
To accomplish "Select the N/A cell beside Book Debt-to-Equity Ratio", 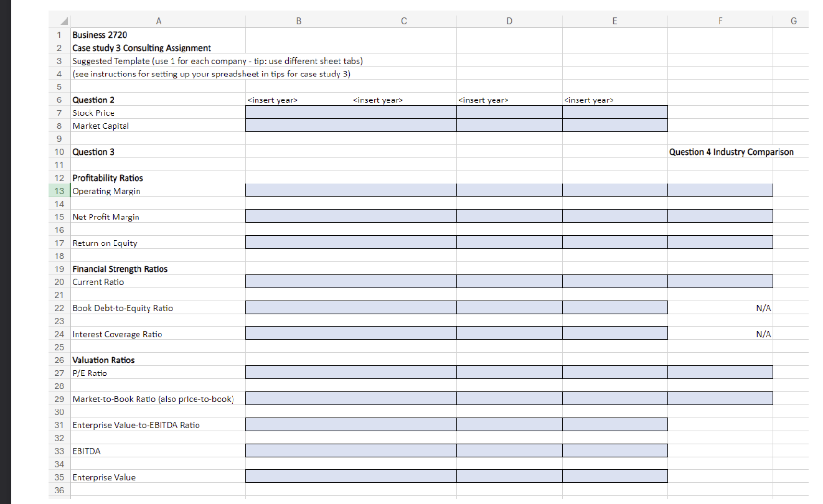I will pyautogui.click(x=720, y=307).
